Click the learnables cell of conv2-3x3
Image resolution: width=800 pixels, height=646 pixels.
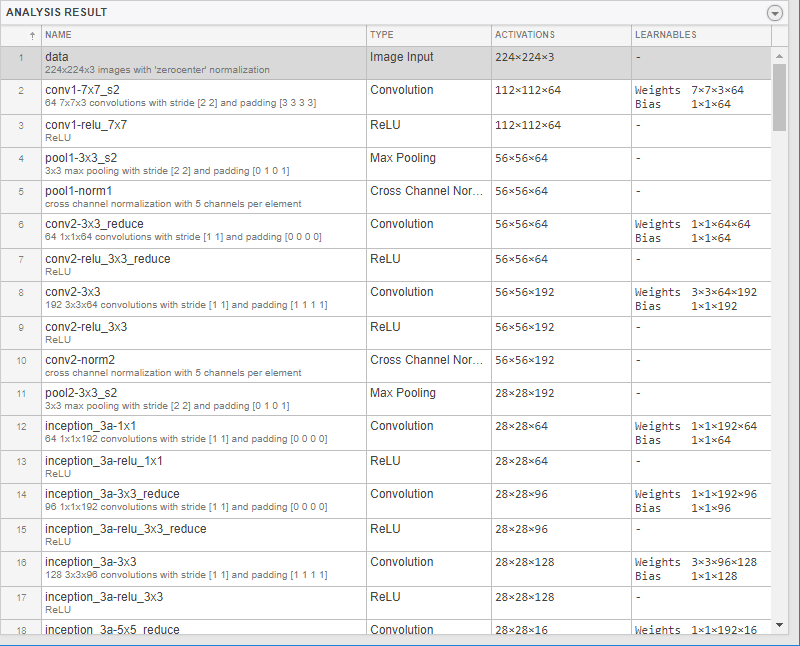700,299
